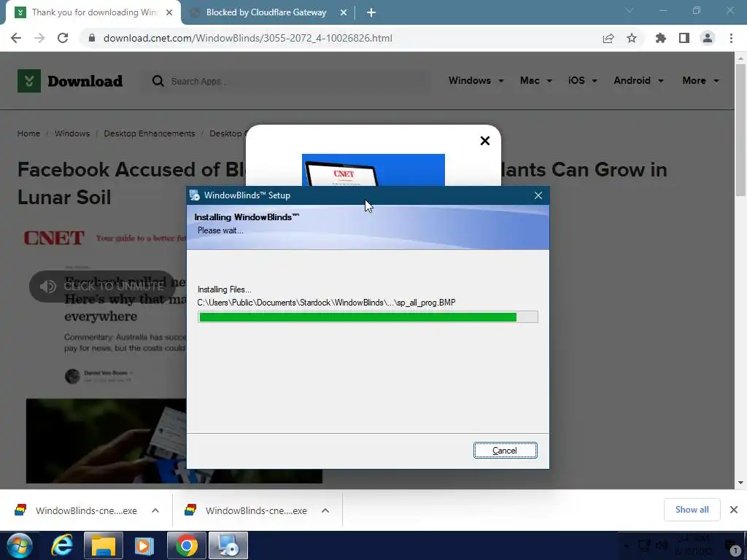Bookmark this page with star icon
This screenshot has width=747, height=560.
[x=631, y=38]
